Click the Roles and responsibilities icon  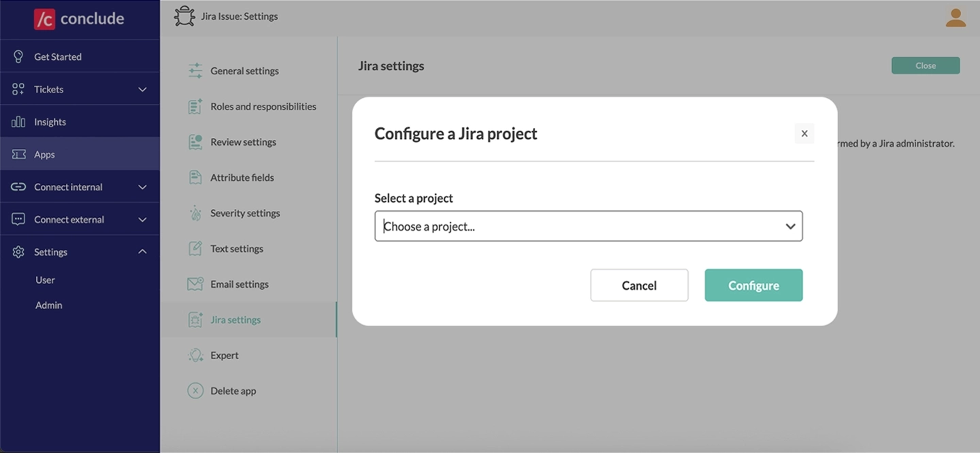pos(195,106)
